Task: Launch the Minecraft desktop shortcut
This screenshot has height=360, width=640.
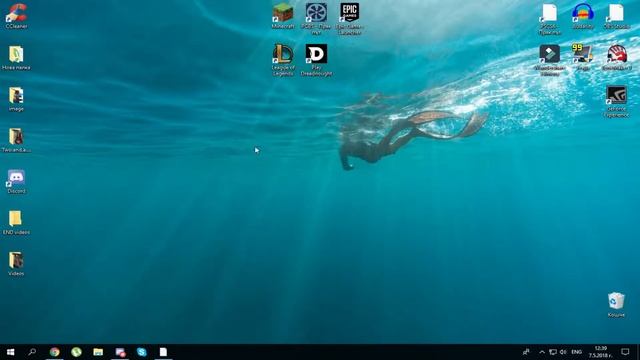Action: (x=283, y=16)
